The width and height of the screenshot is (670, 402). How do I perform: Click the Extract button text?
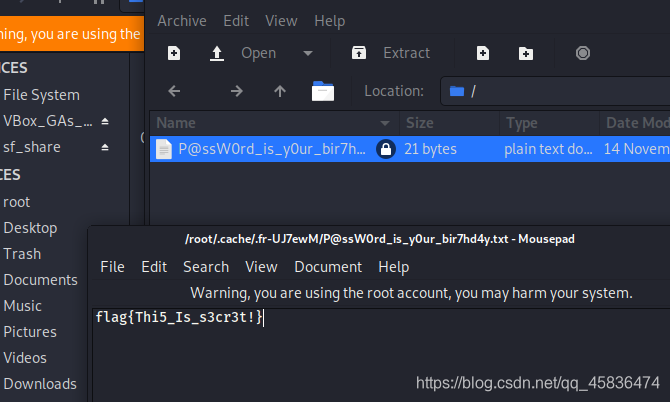(406, 53)
